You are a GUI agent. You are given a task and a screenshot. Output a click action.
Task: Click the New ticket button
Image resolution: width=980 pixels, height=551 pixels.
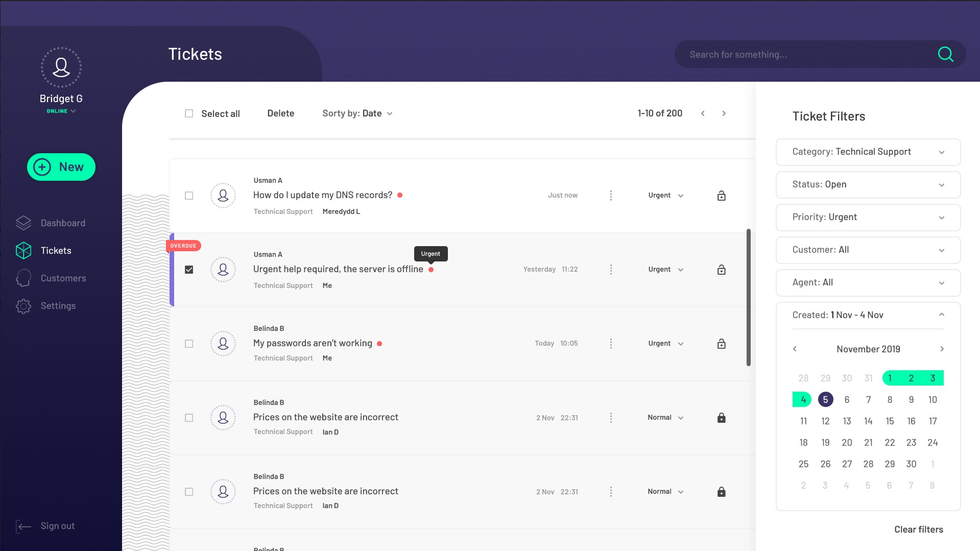pos(61,166)
